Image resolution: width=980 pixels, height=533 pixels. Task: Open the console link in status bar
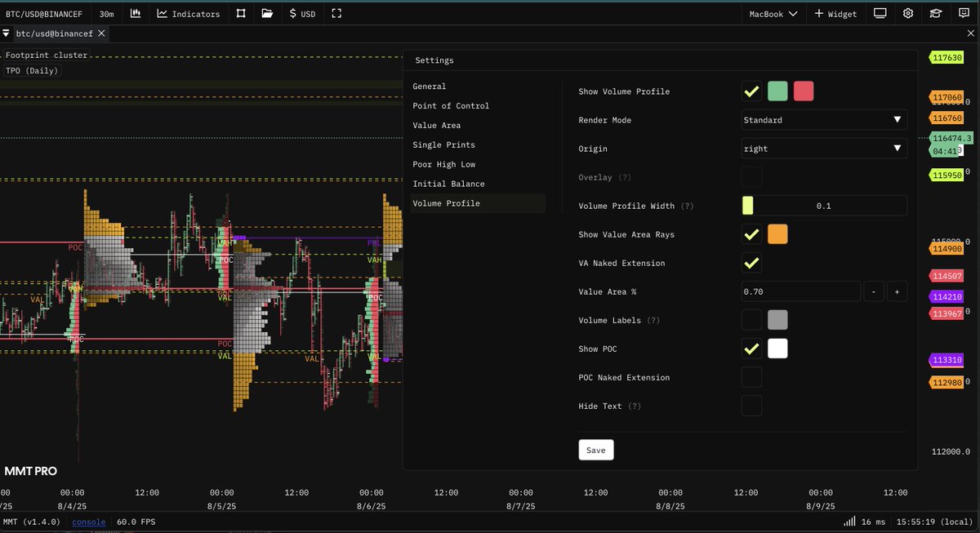pyautogui.click(x=88, y=522)
